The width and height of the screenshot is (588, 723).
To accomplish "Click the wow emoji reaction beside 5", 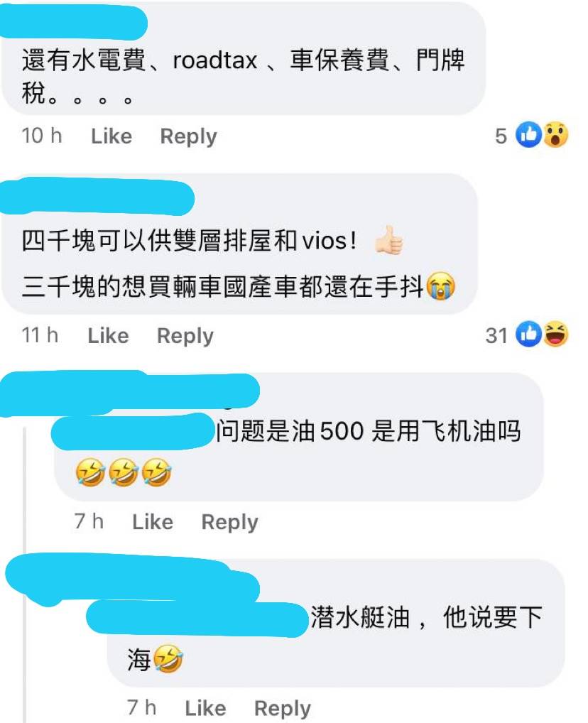I will pyautogui.click(x=555, y=135).
